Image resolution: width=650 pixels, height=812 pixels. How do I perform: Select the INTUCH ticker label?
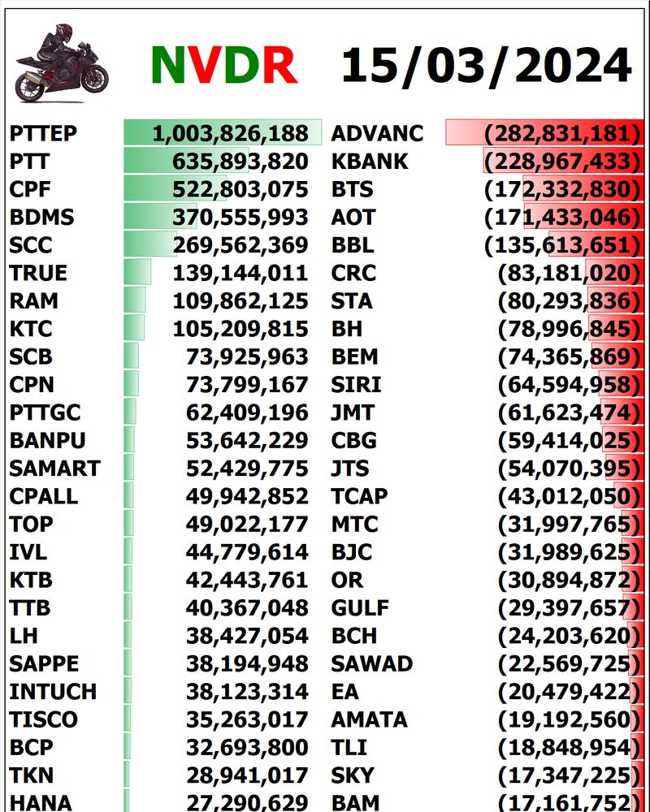coord(53,692)
